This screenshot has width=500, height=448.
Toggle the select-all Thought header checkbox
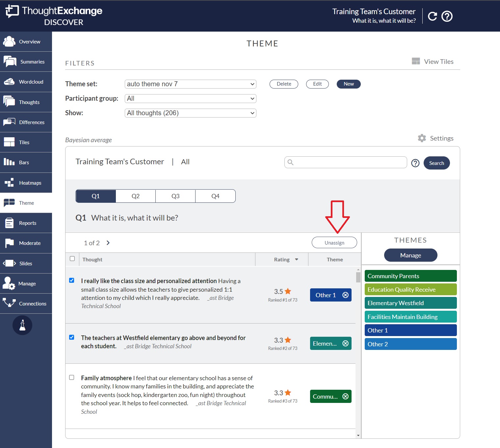point(72,259)
